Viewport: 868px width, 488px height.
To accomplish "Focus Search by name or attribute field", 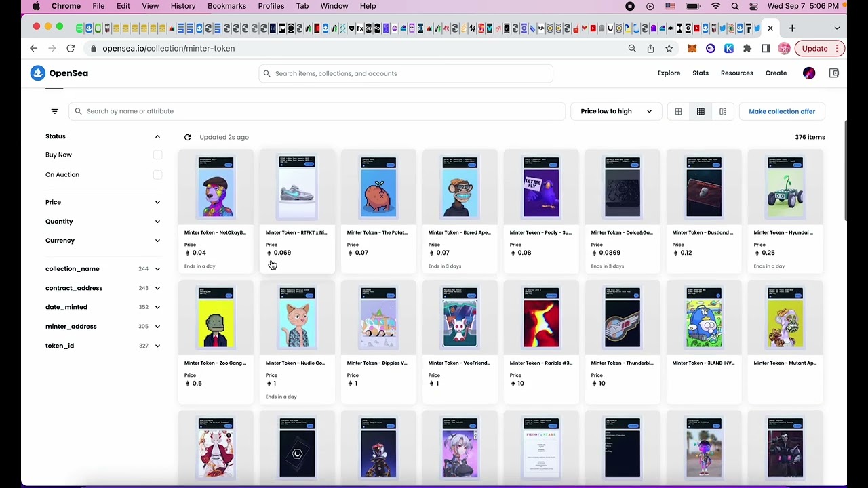I will pos(317,111).
